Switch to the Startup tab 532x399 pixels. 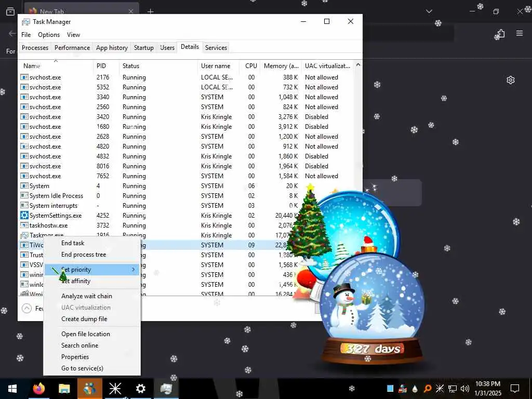tap(143, 48)
